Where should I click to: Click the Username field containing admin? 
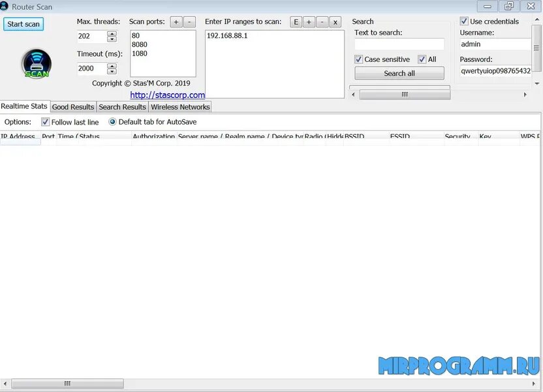495,44
